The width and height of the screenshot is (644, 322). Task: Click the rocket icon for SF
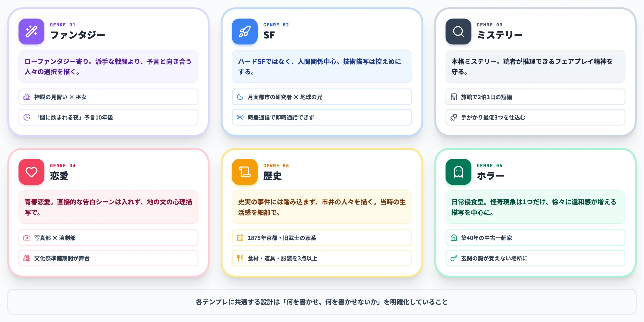245,31
